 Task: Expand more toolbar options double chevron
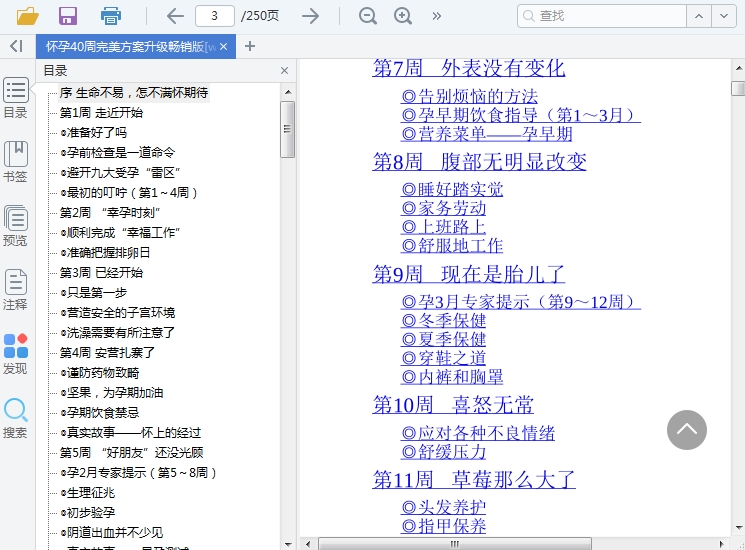[x=437, y=16]
